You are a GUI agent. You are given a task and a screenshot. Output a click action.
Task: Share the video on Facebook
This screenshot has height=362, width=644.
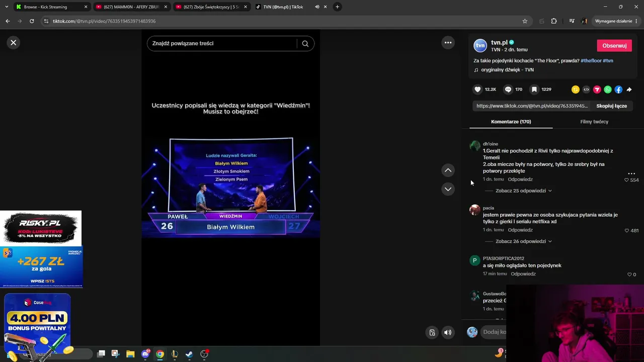(618, 89)
